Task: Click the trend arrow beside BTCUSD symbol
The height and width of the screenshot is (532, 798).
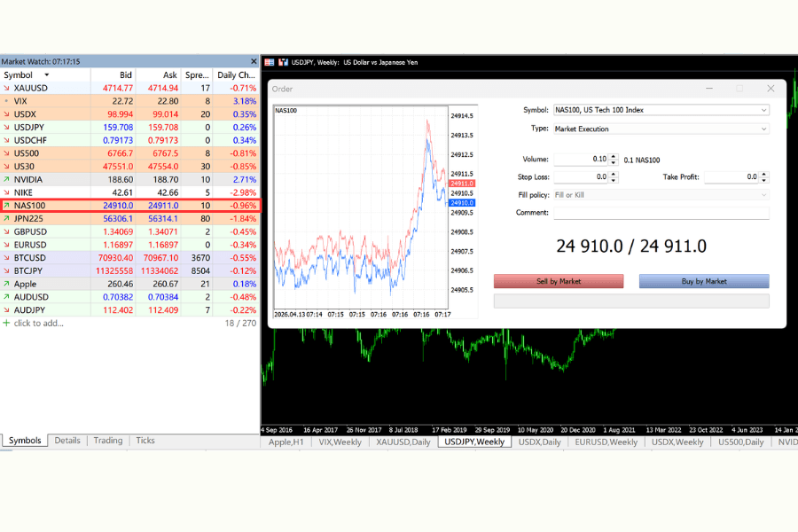Action: coord(7,258)
